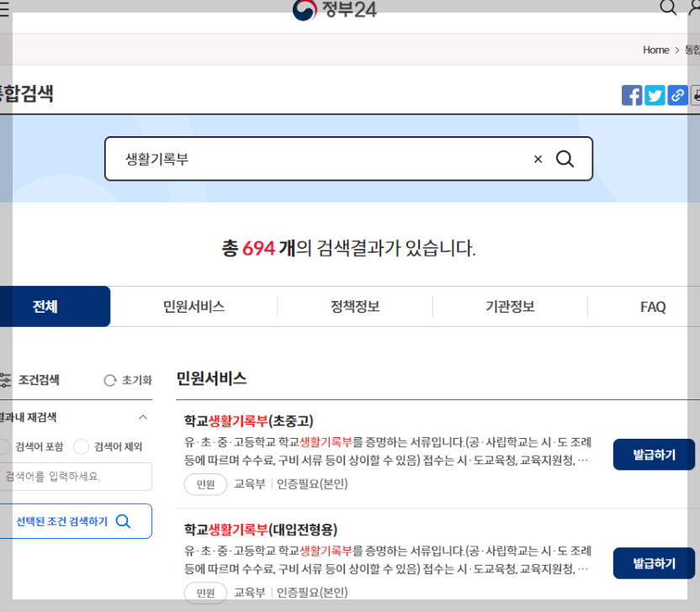Print the page using the printer icon
Image resolution: width=700 pixels, height=612 pixels.
coord(697,95)
